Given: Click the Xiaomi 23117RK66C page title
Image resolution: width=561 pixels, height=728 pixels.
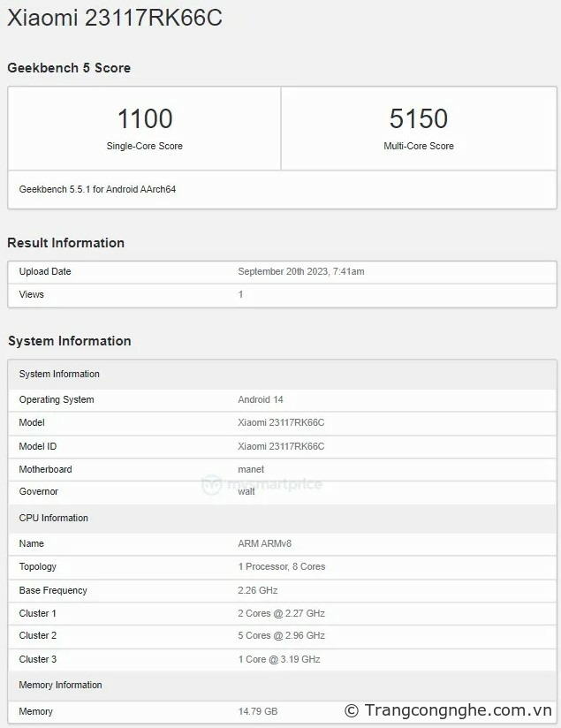Looking at the screenshot, I should [115, 18].
